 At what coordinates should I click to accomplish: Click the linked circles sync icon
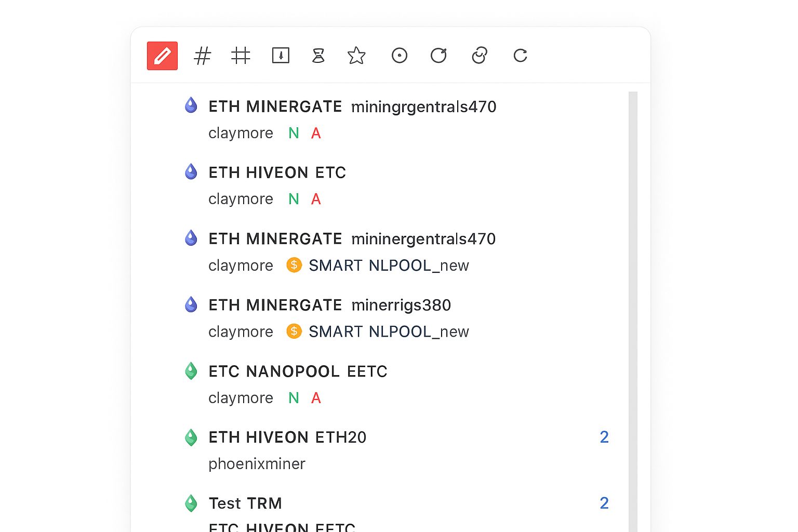point(479,56)
